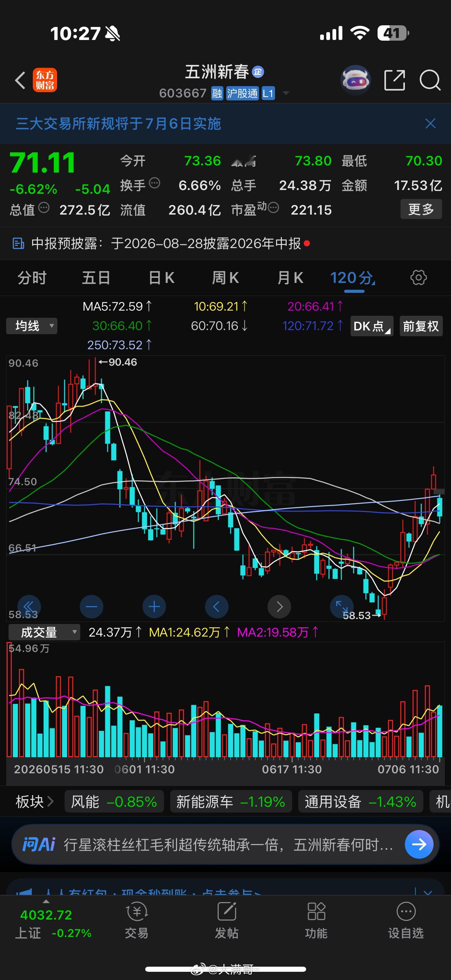Viewport: 451px width, 980px height.
Task: Switch to the 月K tab
Action: click(290, 278)
